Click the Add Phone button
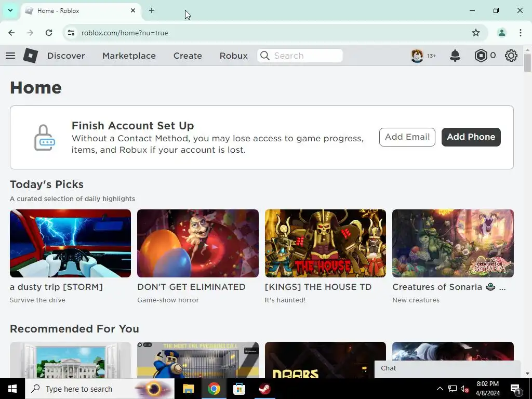532x399 pixels. [x=471, y=137]
